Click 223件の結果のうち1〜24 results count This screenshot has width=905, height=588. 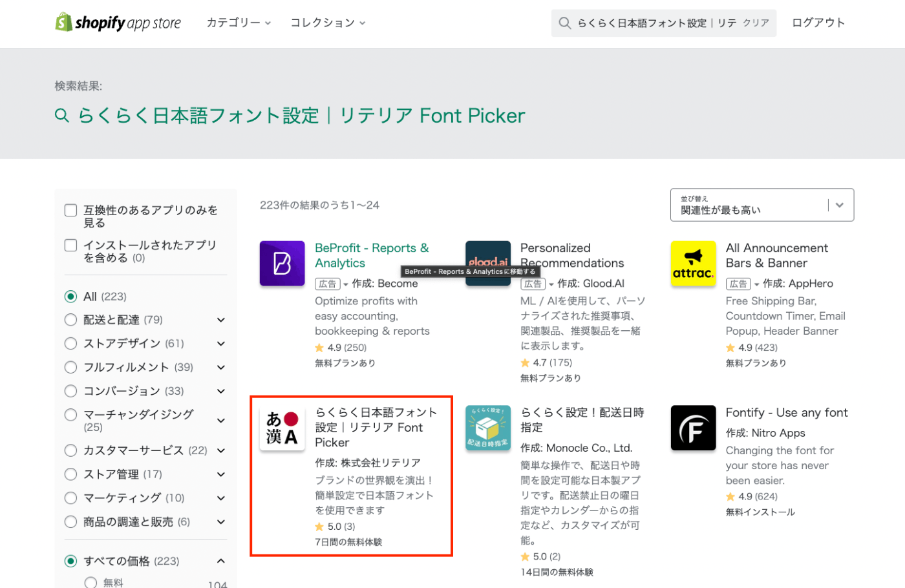click(319, 205)
